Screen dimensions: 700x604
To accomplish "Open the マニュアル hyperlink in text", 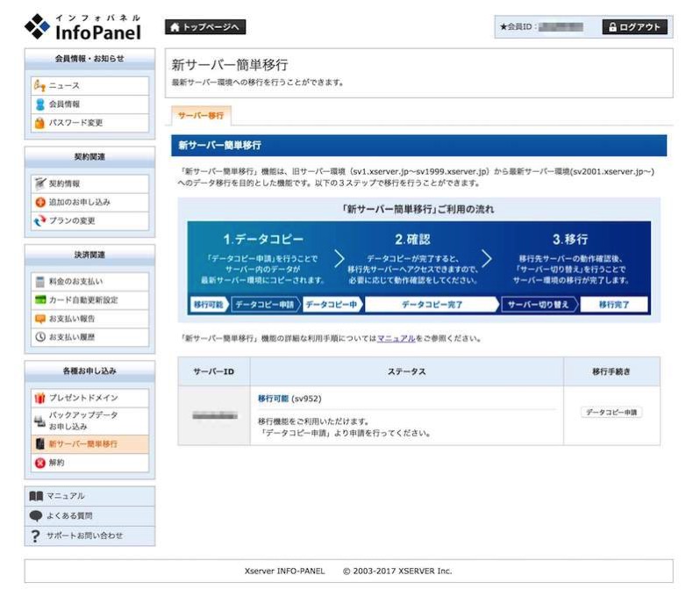I will tap(396, 338).
